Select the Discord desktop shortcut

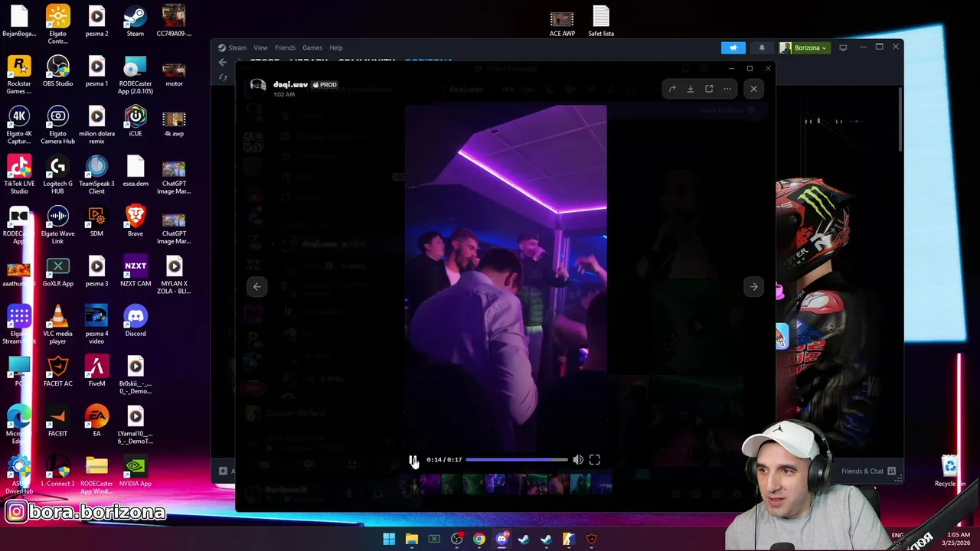pos(136,321)
